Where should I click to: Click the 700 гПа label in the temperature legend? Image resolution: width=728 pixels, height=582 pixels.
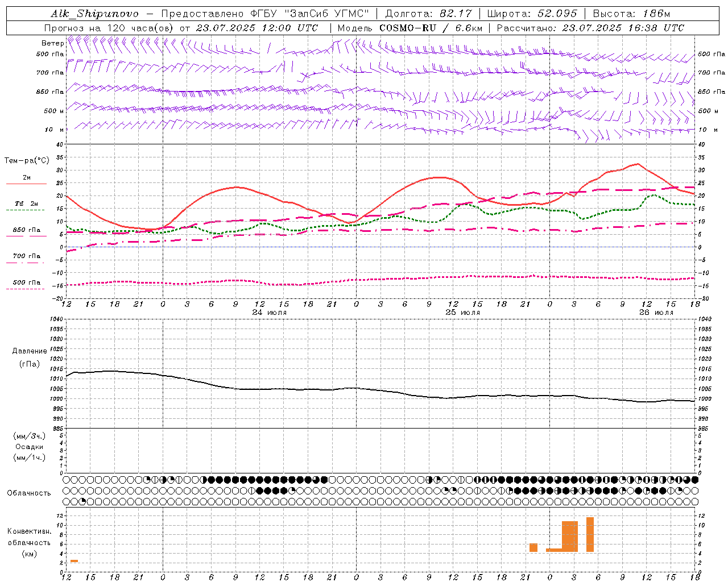pos(27,256)
